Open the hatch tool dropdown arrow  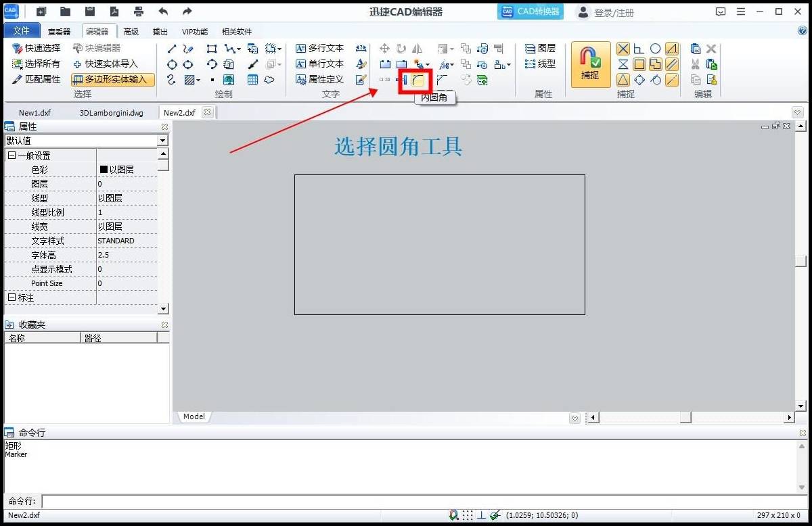(198, 80)
